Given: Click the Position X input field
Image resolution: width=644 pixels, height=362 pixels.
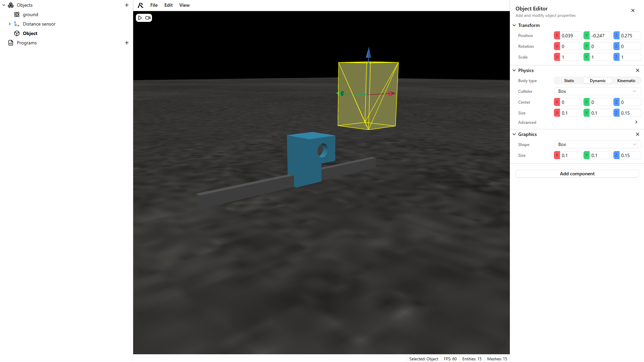Looking at the screenshot, I should (x=570, y=36).
